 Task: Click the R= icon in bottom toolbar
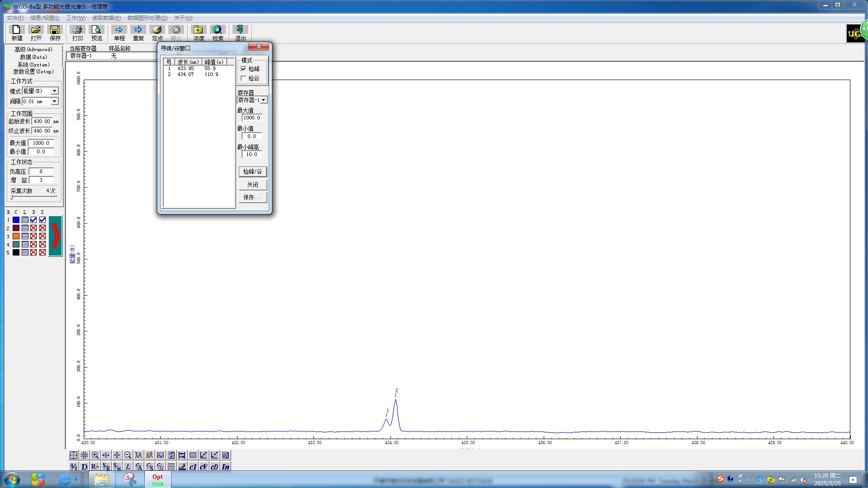click(x=95, y=466)
